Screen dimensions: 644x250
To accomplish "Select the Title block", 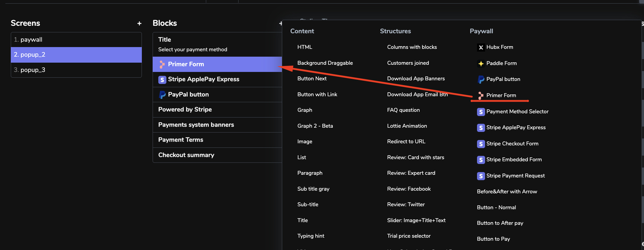I will [x=217, y=44].
